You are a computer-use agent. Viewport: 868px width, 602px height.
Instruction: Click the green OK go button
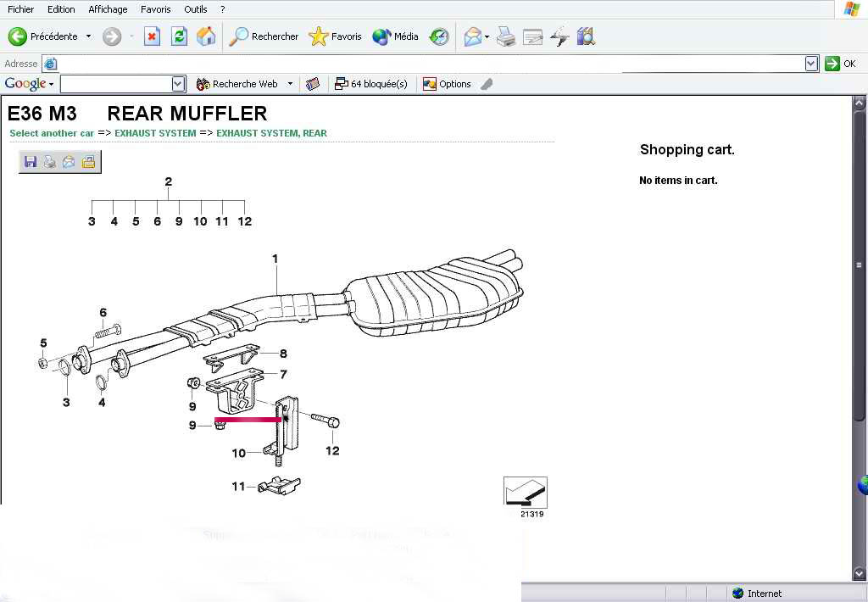coord(840,64)
